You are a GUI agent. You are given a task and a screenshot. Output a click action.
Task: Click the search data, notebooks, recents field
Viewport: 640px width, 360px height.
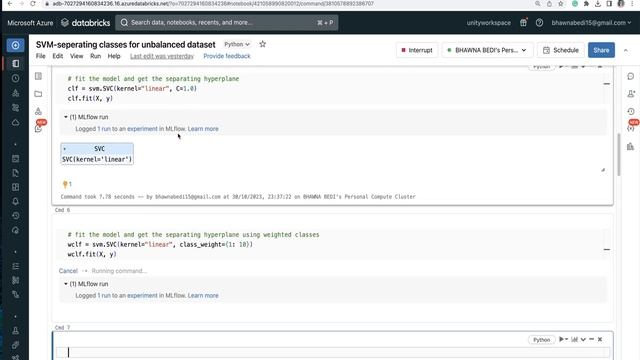coord(227,23)
